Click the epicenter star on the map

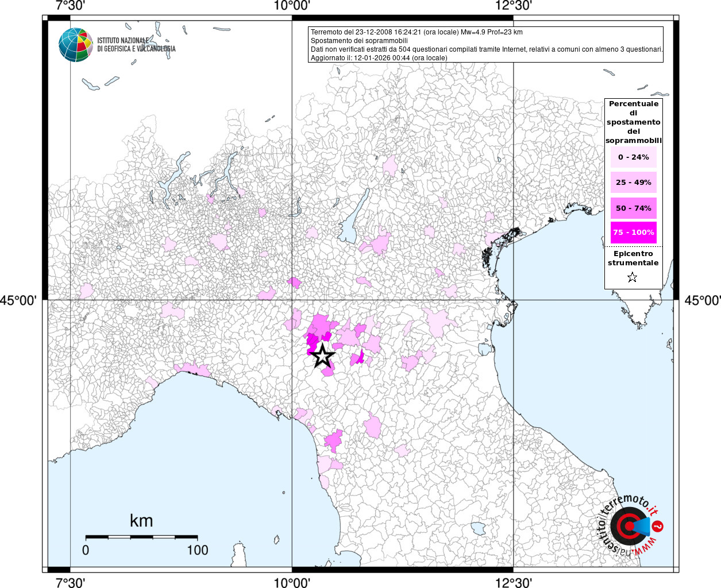click(x=323, y=356)
